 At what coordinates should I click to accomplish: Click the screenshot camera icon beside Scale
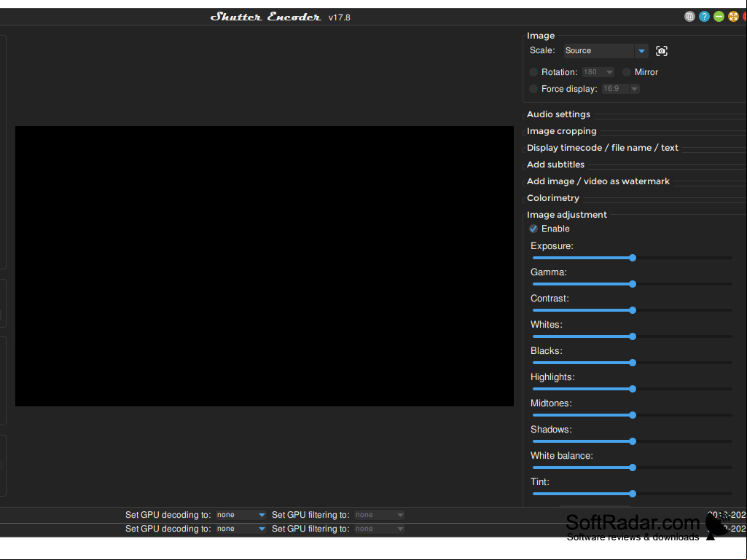[661, 51]
